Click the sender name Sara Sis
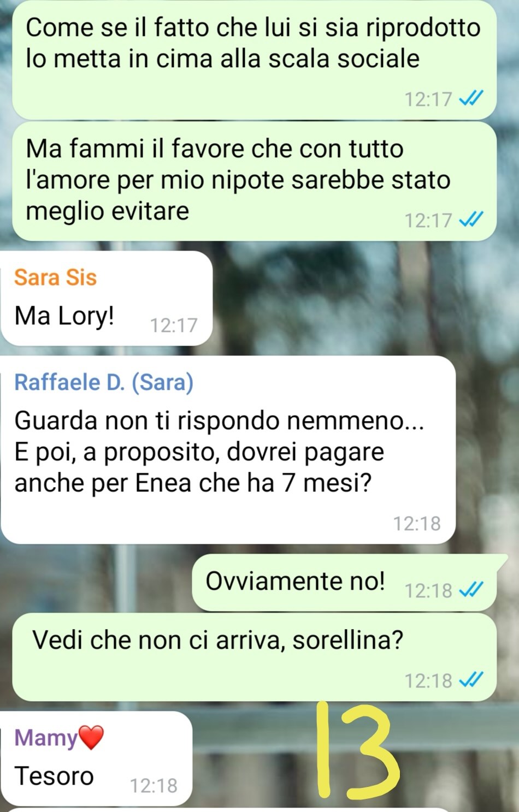 55,277
